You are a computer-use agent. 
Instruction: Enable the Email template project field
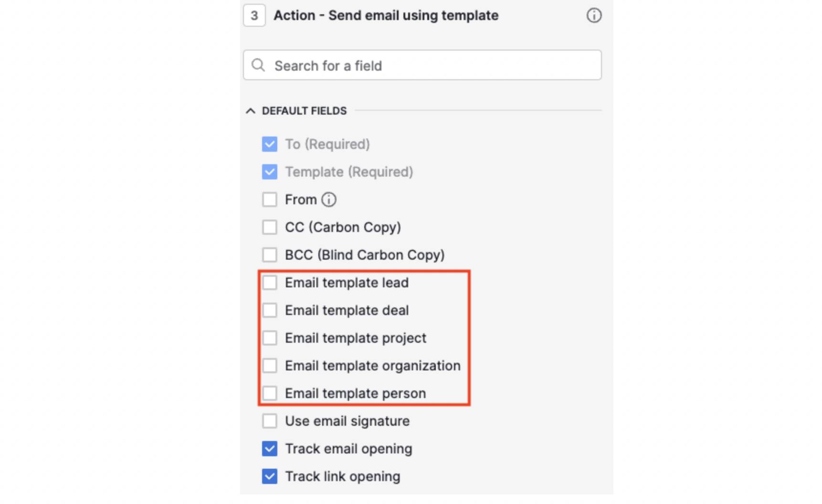pos(270,338)
